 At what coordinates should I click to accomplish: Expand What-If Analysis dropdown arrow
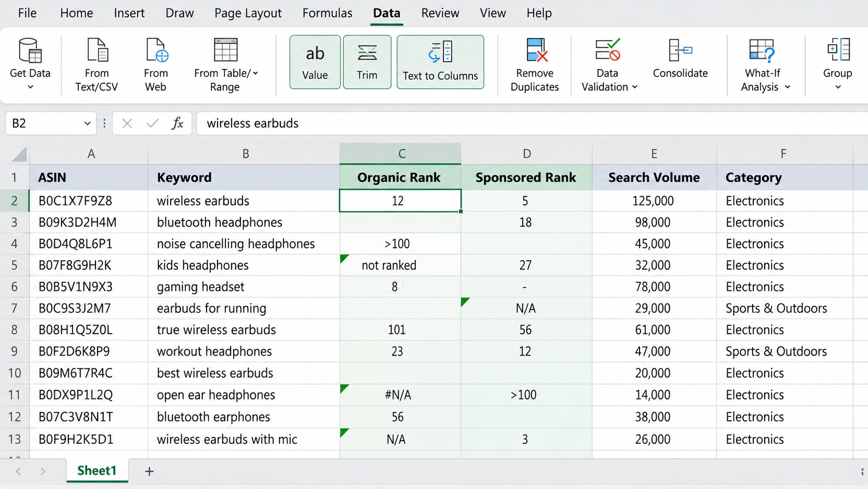[x=787, y=87]
